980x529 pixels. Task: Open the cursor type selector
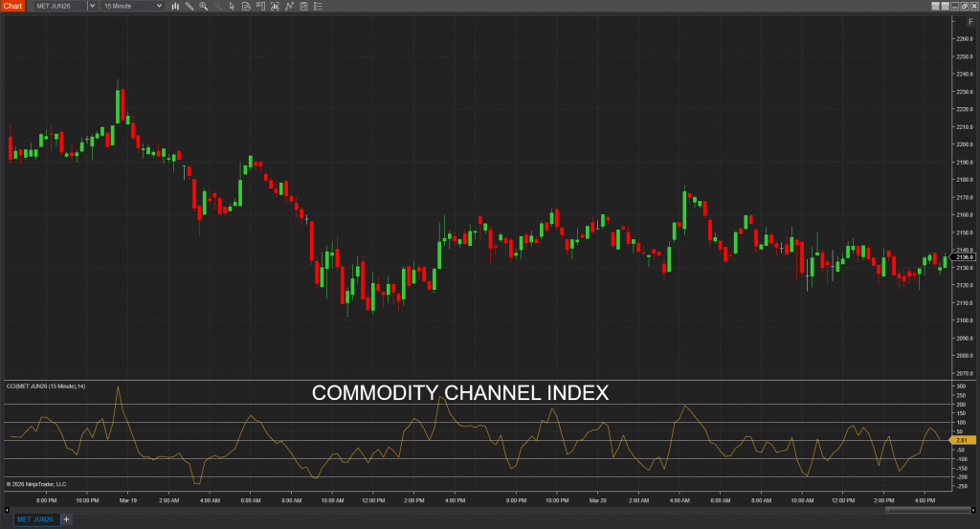pyautogui.click(x=233, y=6)
